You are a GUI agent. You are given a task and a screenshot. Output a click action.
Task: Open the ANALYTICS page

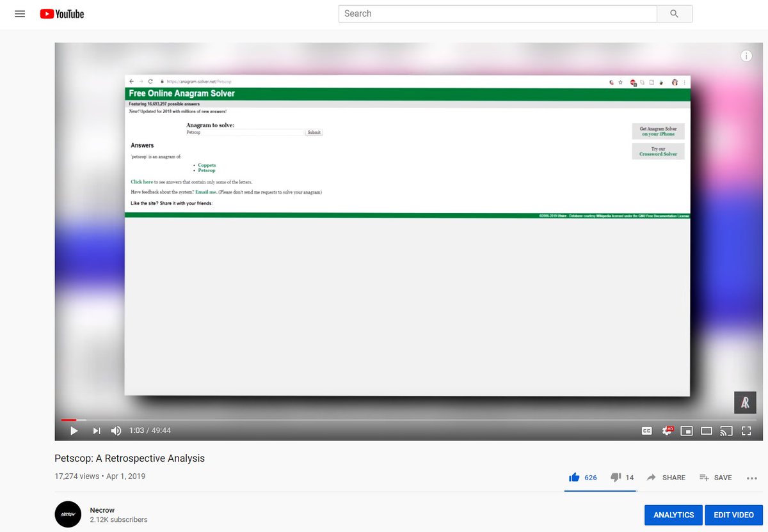673,515
